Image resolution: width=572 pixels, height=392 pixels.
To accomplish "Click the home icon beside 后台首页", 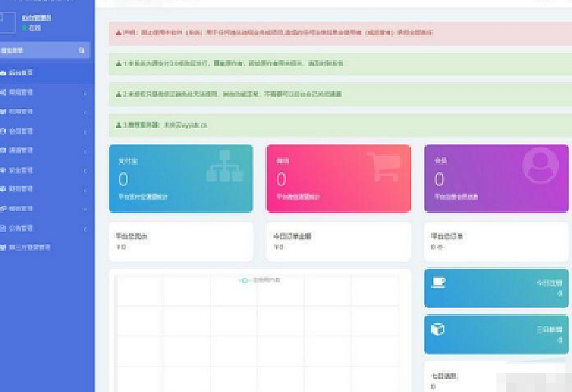I will (4, 73).
